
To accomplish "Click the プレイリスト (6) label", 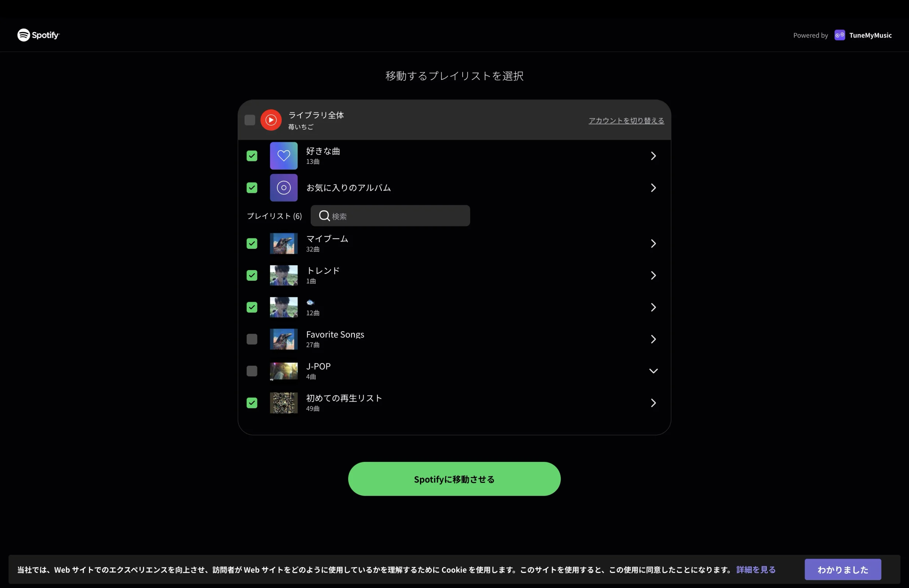I will point(274,216).
